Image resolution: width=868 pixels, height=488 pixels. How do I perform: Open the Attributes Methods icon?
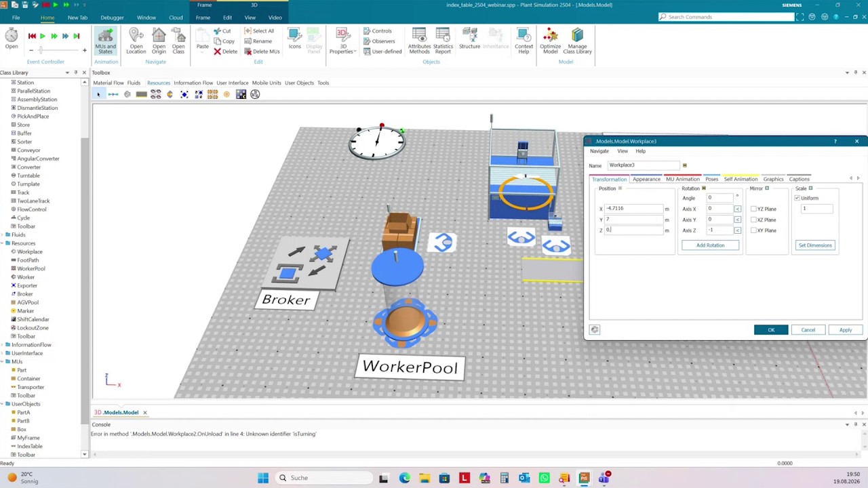[x=419, y=41]
